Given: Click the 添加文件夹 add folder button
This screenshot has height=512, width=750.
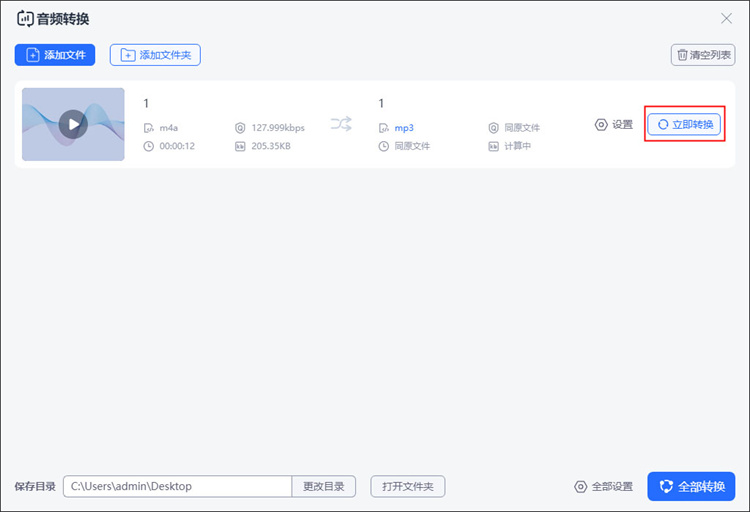Looking at the screenshot, I should tap(155, 55).
